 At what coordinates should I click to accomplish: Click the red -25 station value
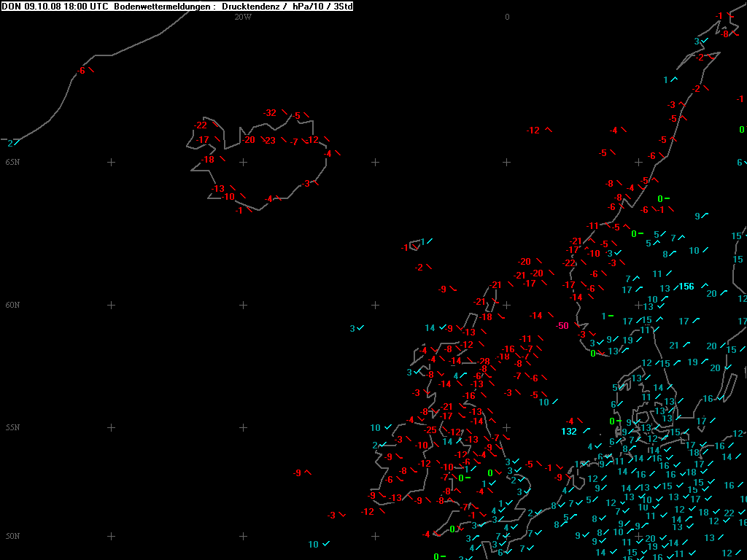[x=430, y=429]
